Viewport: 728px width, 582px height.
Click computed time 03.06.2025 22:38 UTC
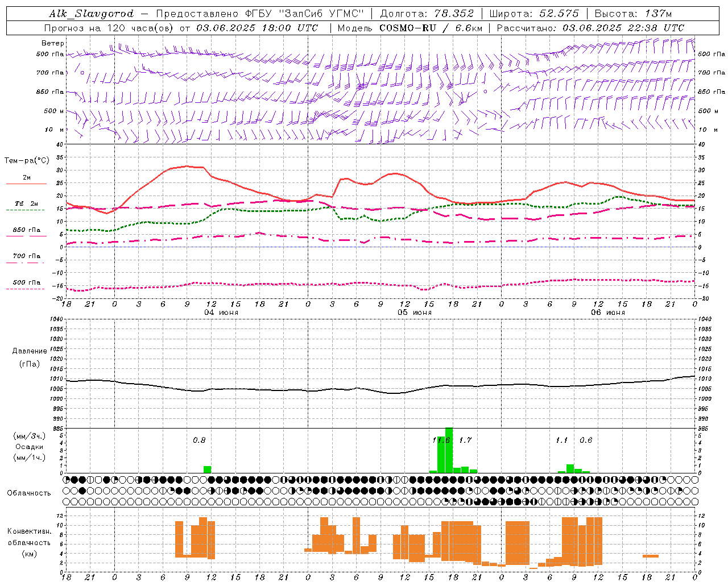[x=623, y=28]
